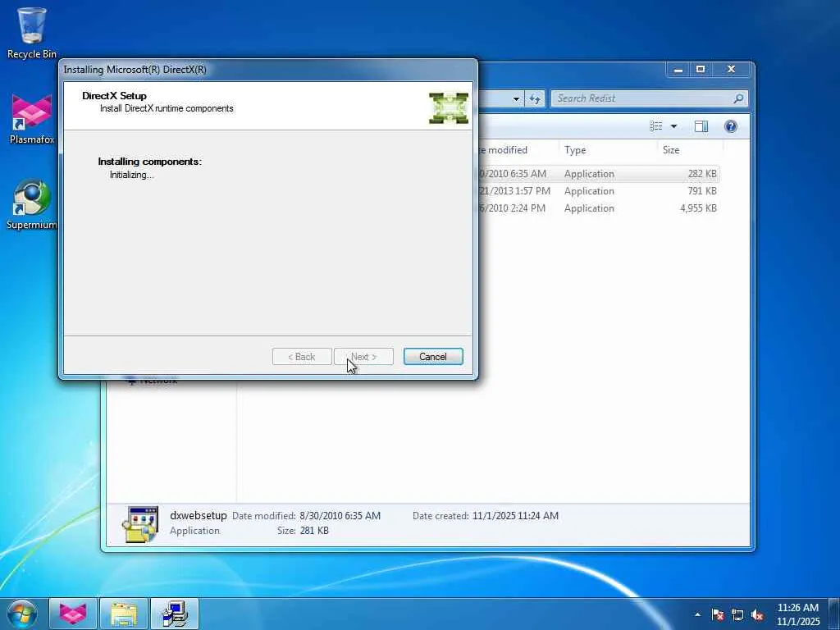Click the search magnifier icon in Explorer

(x=738, y=98)
